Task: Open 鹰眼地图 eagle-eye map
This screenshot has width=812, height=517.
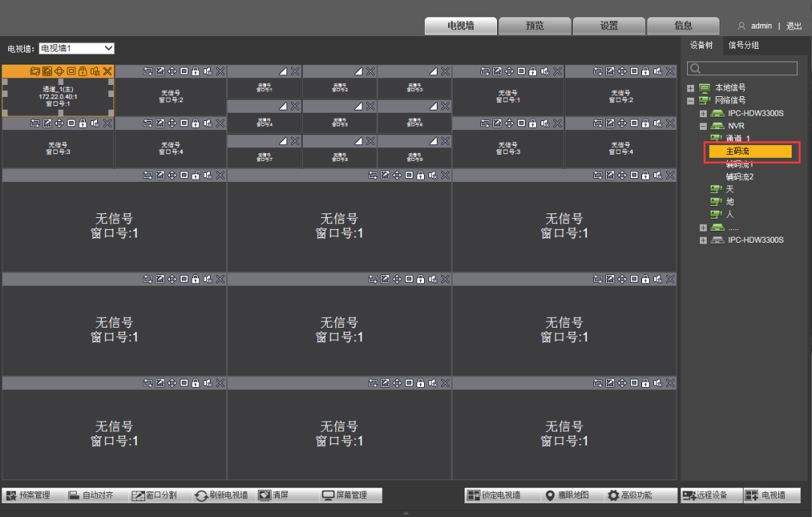Action: point(567,495)
